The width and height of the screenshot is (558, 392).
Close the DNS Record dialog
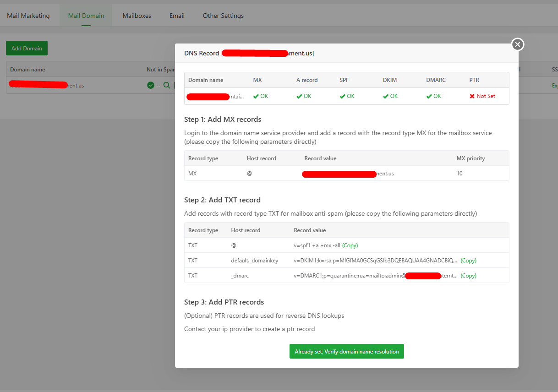[x=518, y=44]
